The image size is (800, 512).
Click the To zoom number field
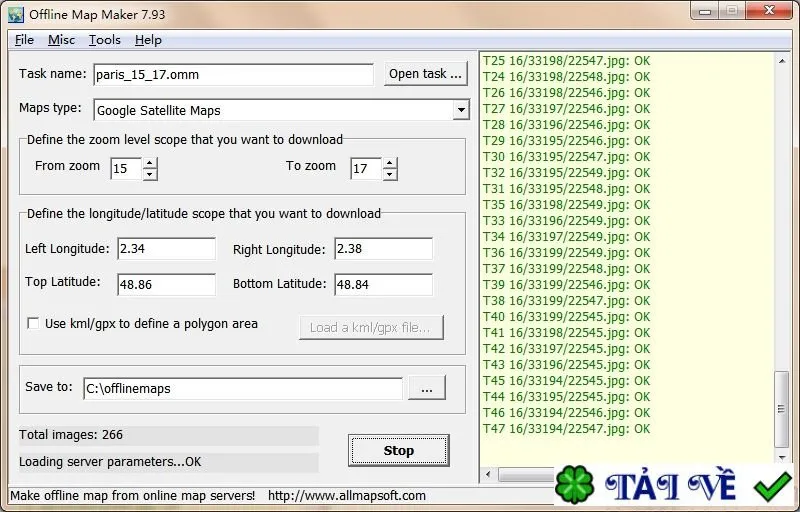tap(367, 169)
